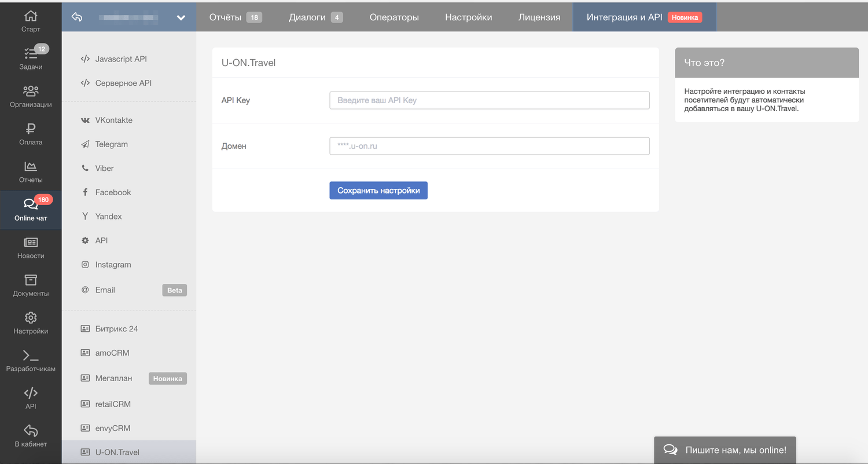Open the Разработчикам terminal icon
The image size is (868, 464).
coord(31,355)
